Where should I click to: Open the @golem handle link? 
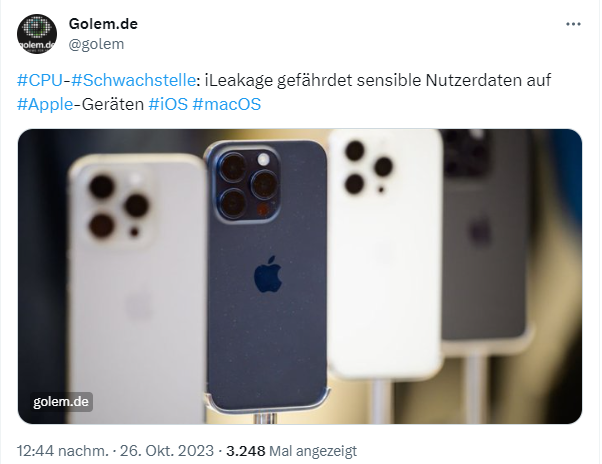[x=96, y=44]
